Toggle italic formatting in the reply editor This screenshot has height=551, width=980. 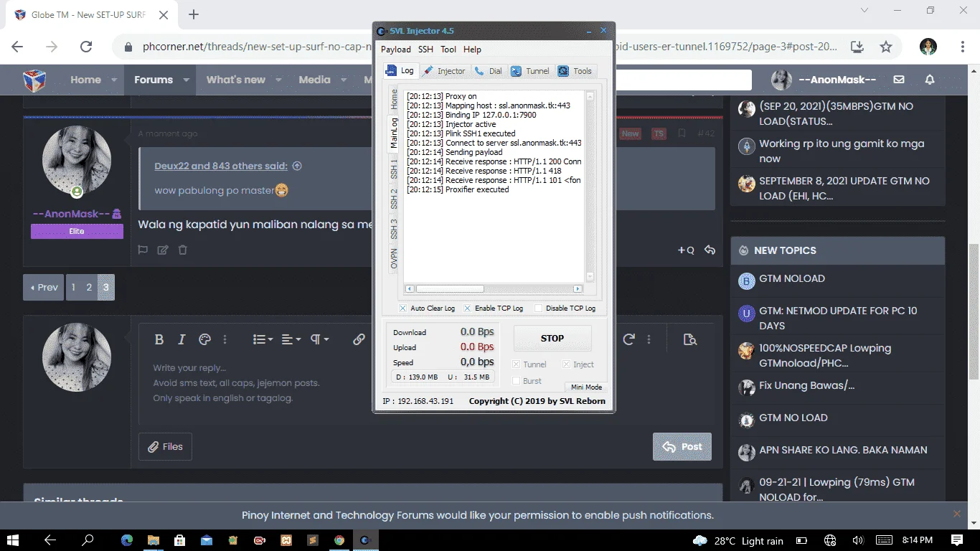pos(182,339)
